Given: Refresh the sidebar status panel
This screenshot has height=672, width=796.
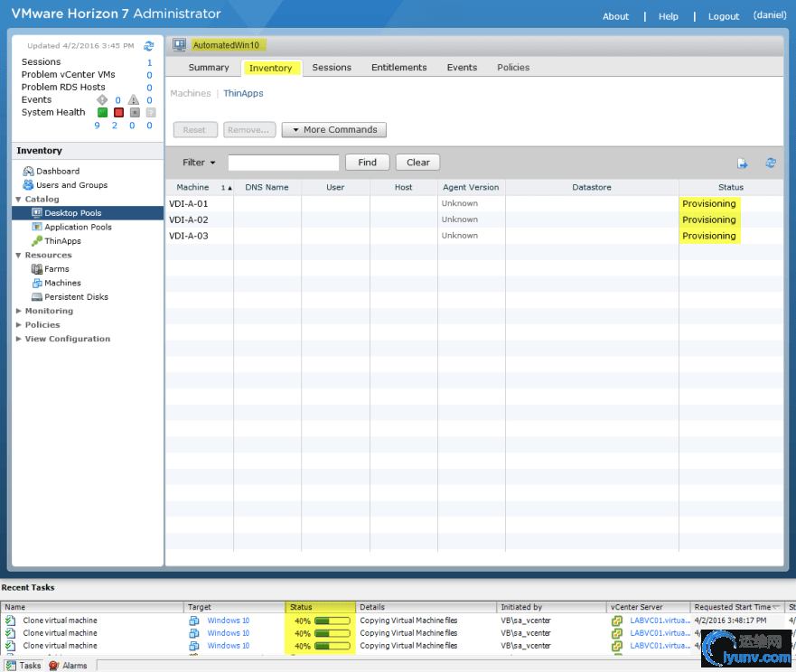Looking at the screenshot, I should (x=148, y=46).
